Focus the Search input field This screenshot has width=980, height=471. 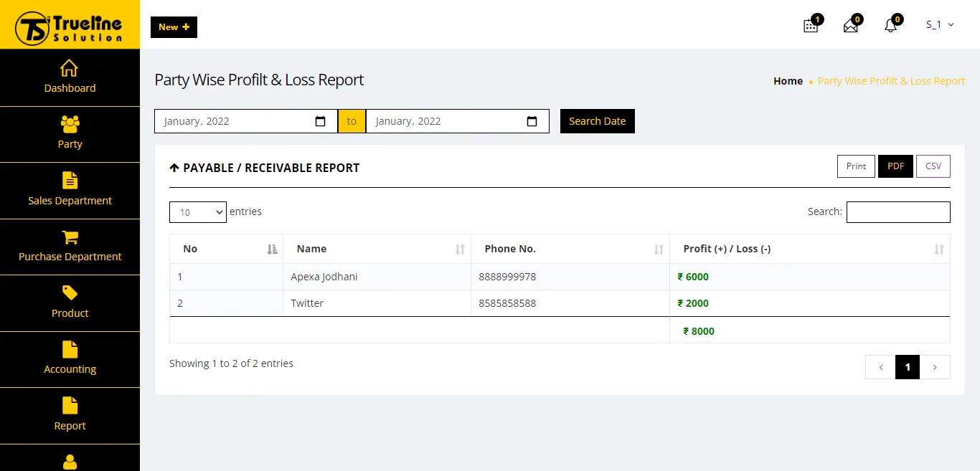898,212
